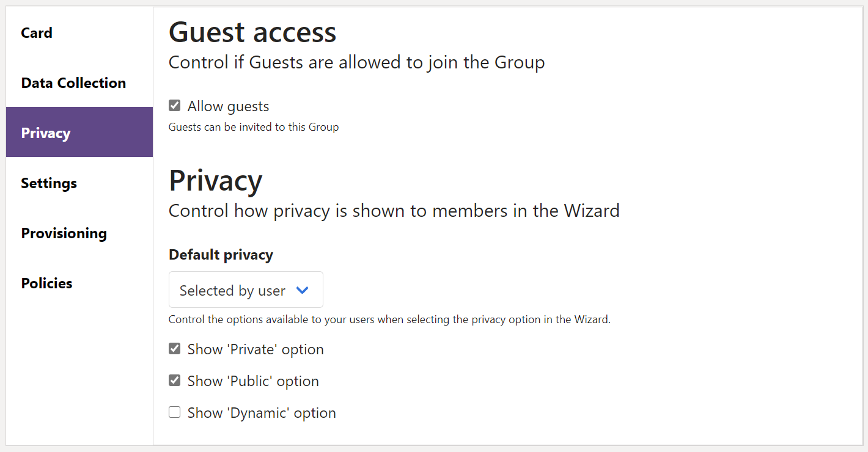Enable the Show 'Dynamic' option checkbox
The height and width of the screenshot is (452, 868).
[175, 412]
